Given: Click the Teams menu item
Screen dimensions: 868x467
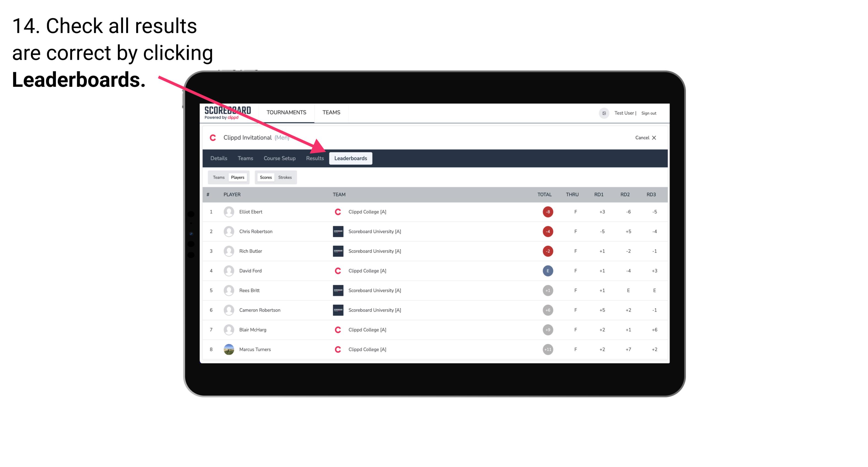Looking at the screenshot, I should (244, 158).
